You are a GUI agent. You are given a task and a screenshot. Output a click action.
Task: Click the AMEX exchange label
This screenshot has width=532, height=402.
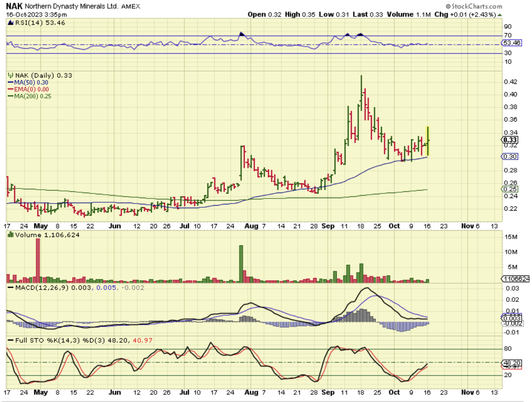coord(130,6)
